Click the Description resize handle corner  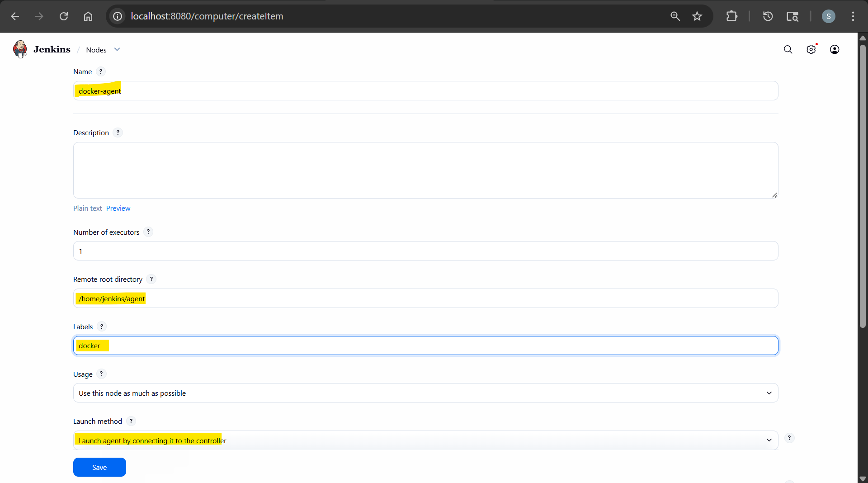pyautogui.click(x=774, y=195)
